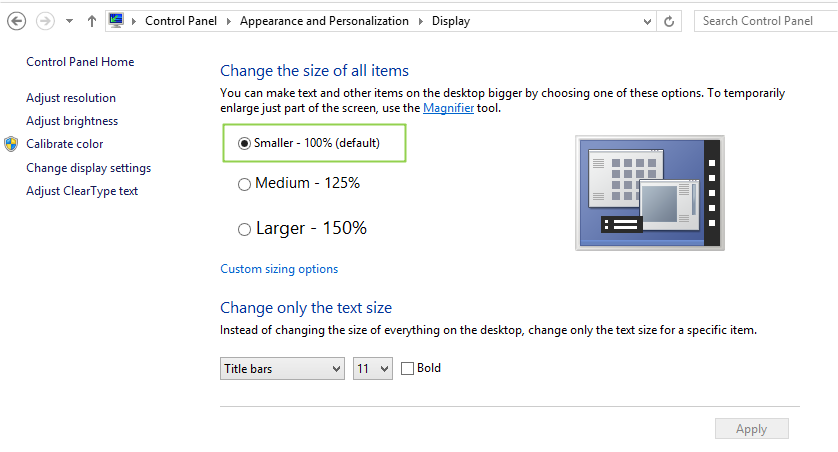Image resolution: width=838 pixels, height=452 pixels.
Task: Click Appearance and Personalization breadcrumb
Action: (x=324, y=21)
